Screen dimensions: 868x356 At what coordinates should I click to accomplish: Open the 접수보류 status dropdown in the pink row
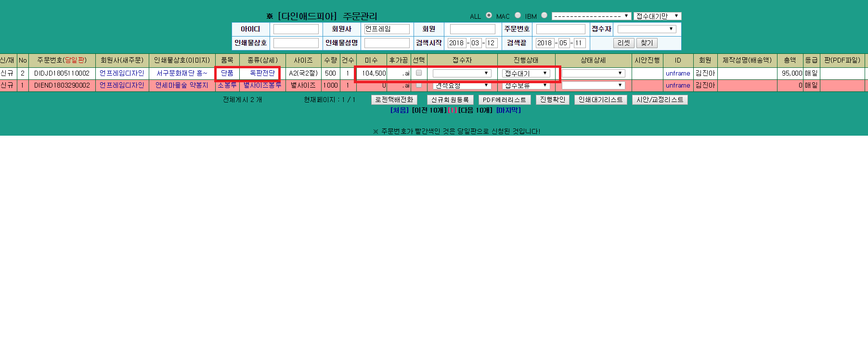pyautogui.click(x=526, y=86)
